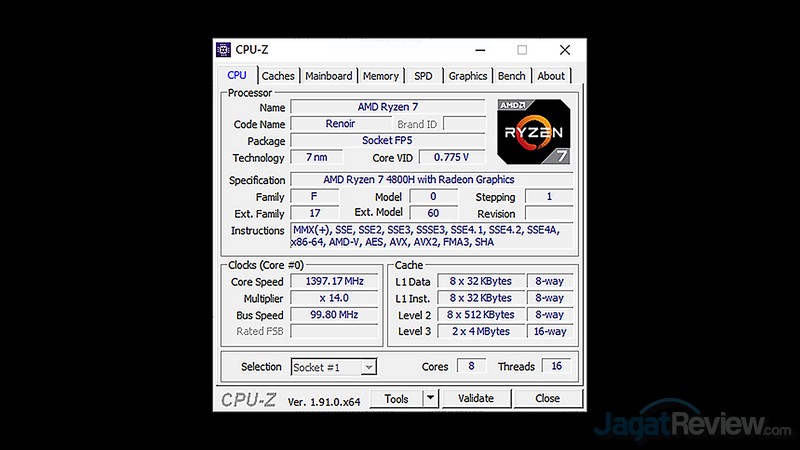Switch to the Caches tab

click(x=278, y=76)
